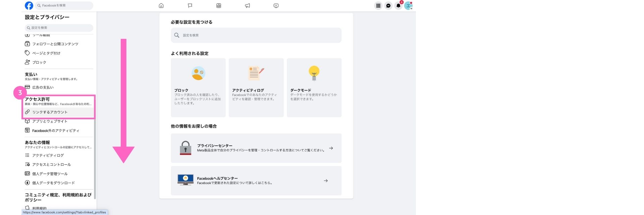Open the Ads megaphone icon

point(247,5)
